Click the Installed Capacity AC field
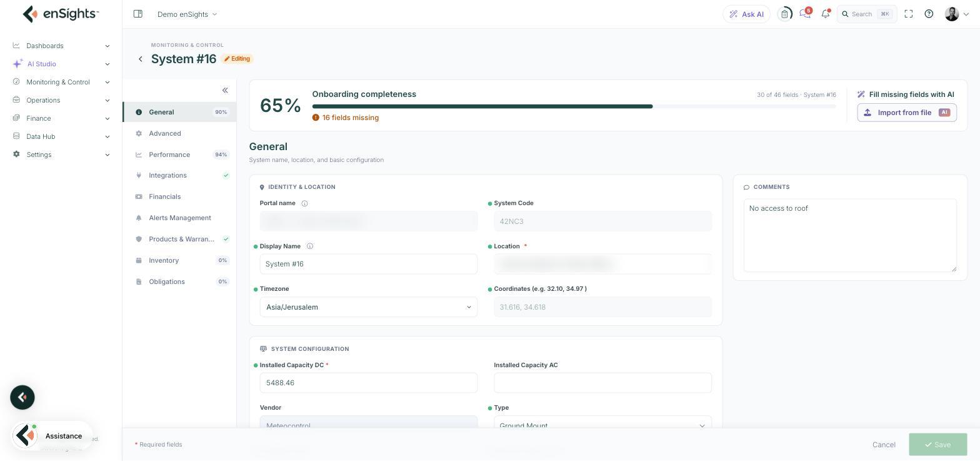This screenshot has width=980, height=461. [x=603, y=383]
